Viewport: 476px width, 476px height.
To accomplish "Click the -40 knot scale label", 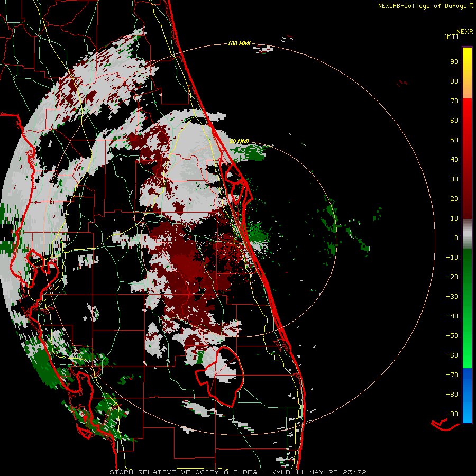I will click(452, 316).
